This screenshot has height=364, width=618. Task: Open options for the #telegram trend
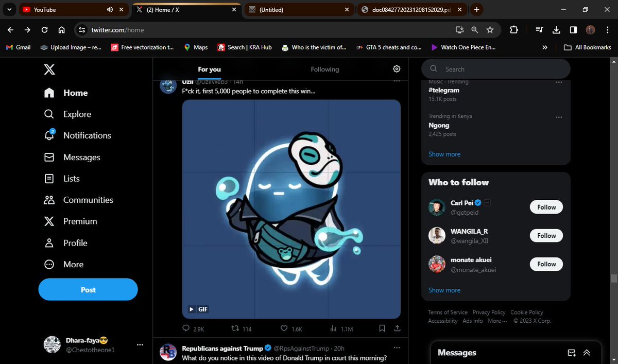coord(559,82)
